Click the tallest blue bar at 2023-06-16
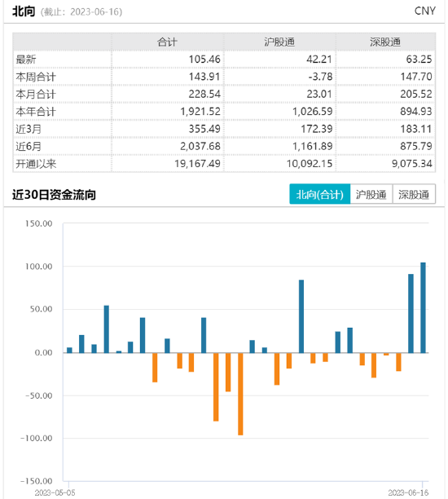 423,307
